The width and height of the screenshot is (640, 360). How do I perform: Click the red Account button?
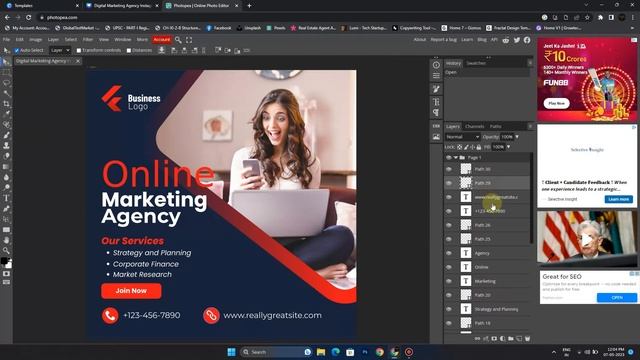[162, 40]
